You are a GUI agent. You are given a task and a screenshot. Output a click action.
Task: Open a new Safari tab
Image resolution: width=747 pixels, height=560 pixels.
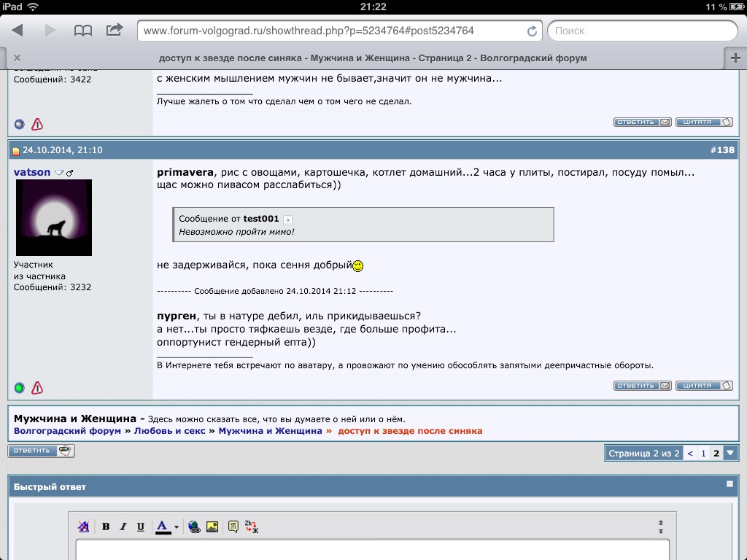pyautogui.click(x=735, y=58)
